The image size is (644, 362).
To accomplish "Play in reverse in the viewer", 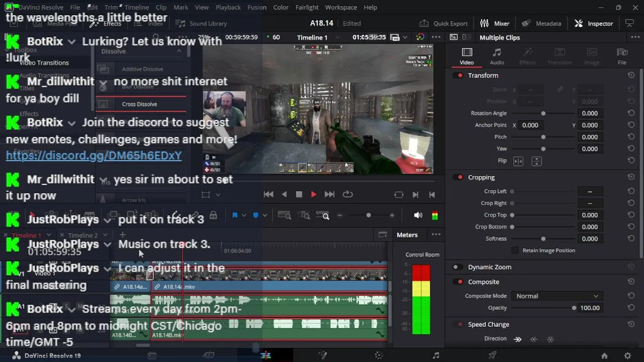I will coord(284,195).
